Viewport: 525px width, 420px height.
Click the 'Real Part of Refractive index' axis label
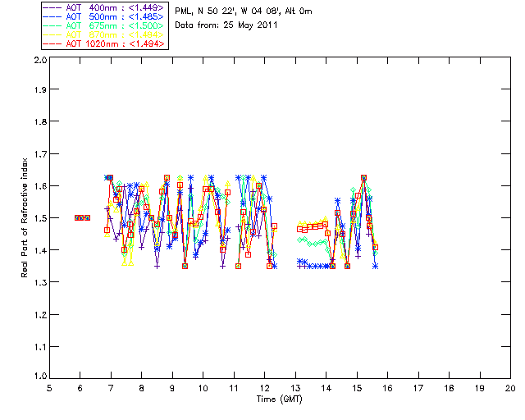point(24,217)
